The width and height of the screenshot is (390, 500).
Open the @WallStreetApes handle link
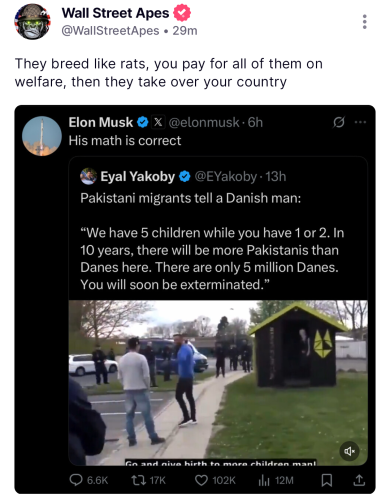coord(110,31)
